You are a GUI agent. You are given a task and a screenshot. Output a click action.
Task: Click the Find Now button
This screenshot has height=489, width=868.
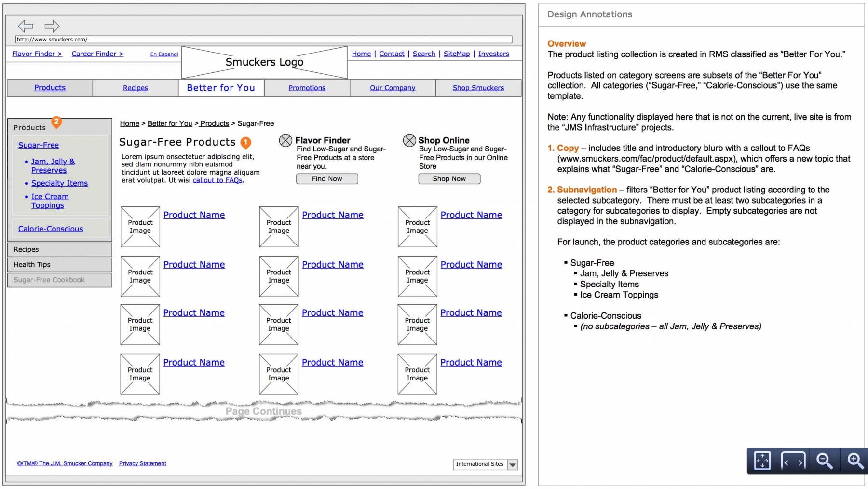click(327, 179)
